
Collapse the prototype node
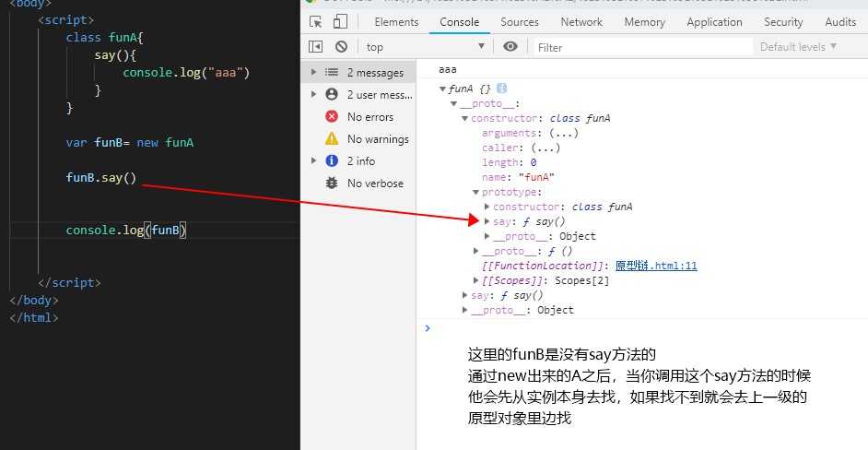click(475, 192)
